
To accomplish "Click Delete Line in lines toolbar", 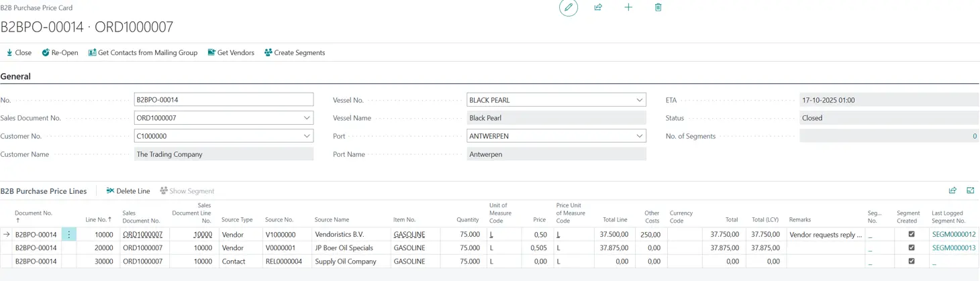I will (x=128, y=191).
